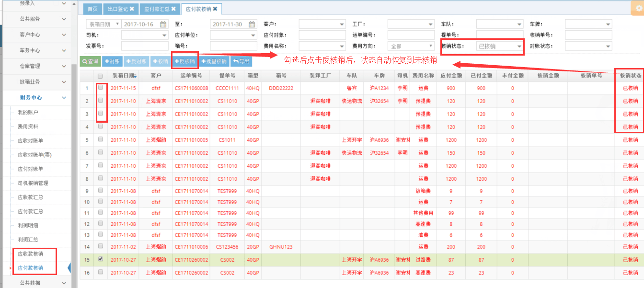The width and height of the screenshot is (644, 288).
Task: Expand the 客户中心 sidebar menu
Action: point(36,35)
